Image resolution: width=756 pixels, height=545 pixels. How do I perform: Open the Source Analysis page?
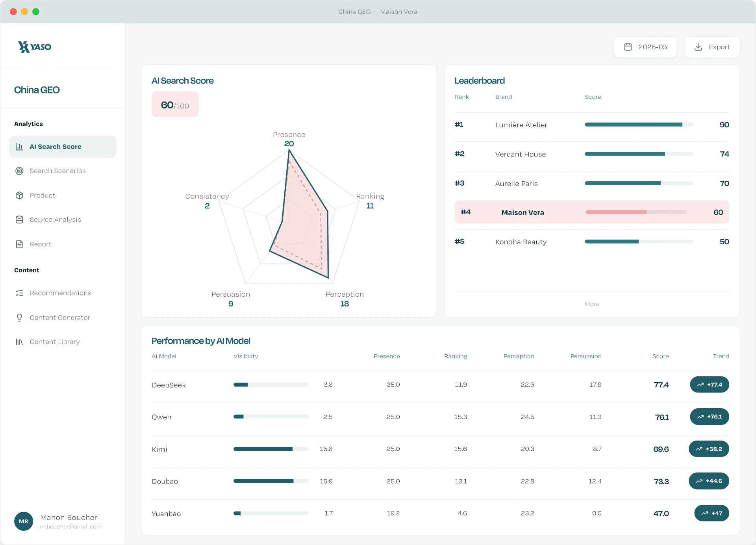[x=63, y=219]
